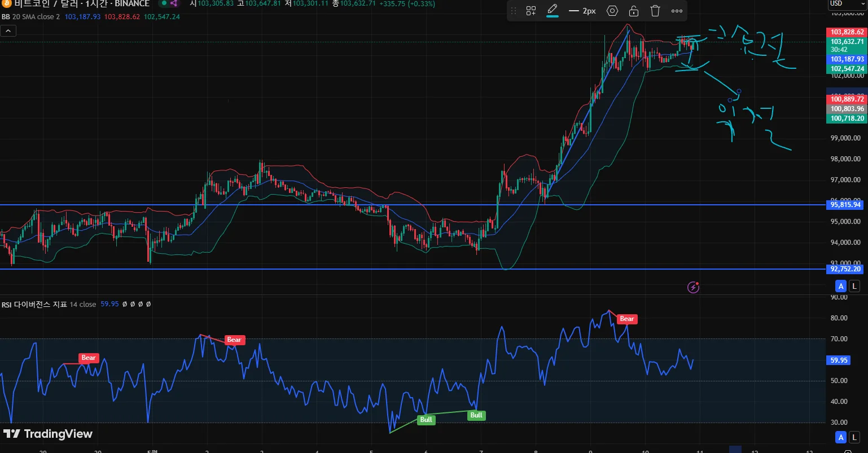Click the BB 20 SMA indicator label

tap(30, 17)
